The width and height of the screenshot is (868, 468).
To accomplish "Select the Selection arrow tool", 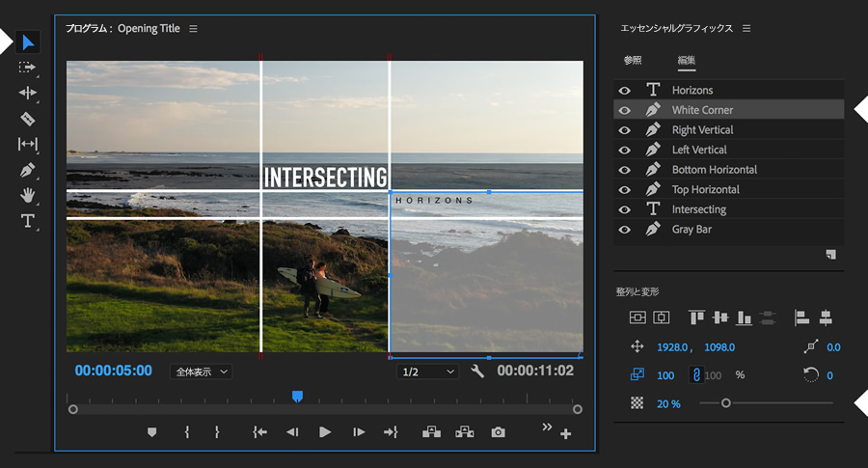I will pos(27,42).
